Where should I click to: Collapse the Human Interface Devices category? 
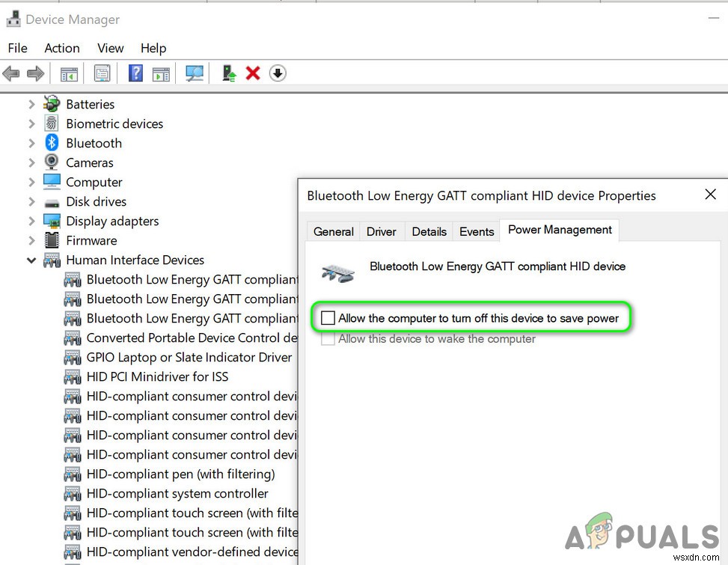pyautogui.click(x=31, y=260)
